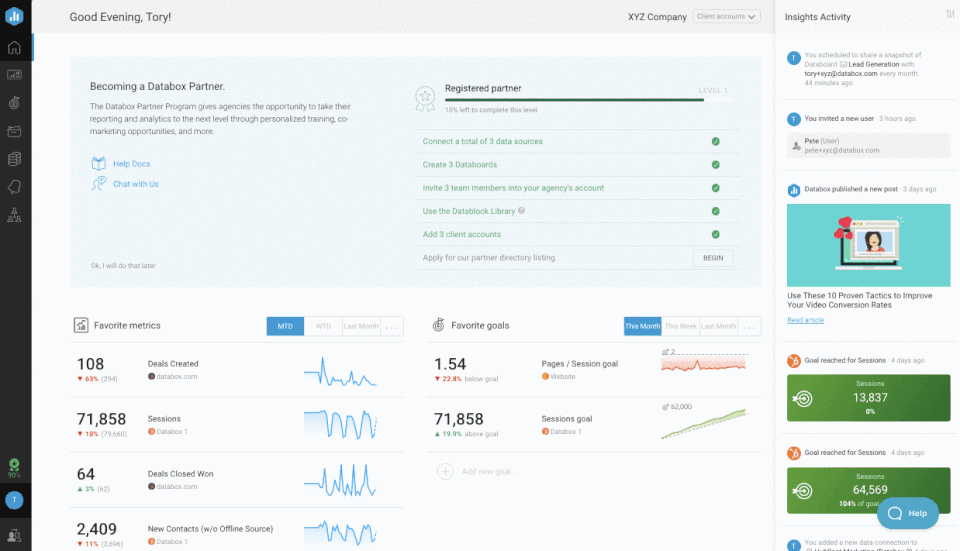Screen dimensions: 960x551
Task: Expand more options in Favorite goals
Action: [749, 326]
